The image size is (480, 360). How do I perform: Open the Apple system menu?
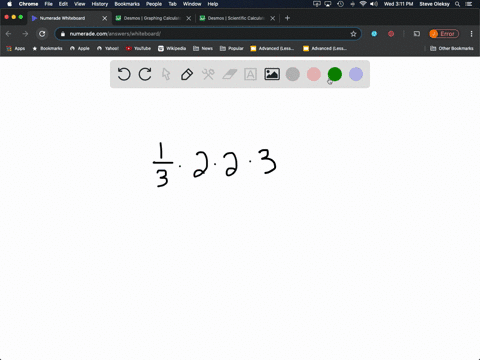click(x=9, y=4)
